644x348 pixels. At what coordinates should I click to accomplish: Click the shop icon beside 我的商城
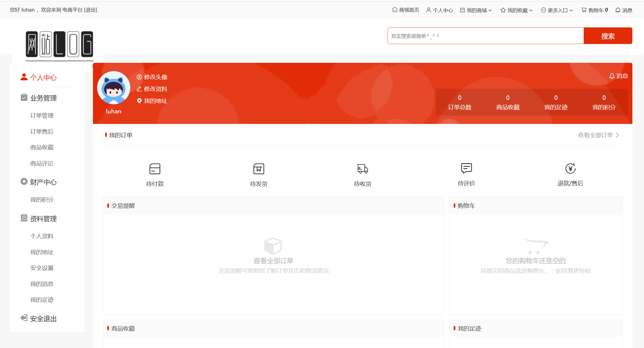pos(462,10)
